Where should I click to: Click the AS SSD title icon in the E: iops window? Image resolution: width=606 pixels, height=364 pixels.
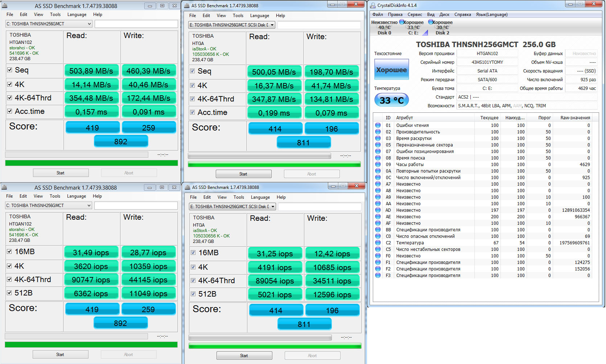[187, 187]
